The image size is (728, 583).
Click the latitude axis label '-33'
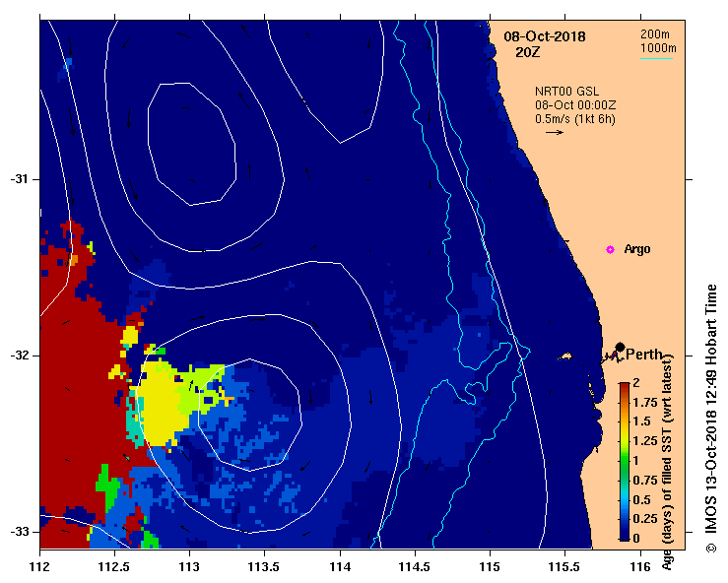tap(19, 532)
